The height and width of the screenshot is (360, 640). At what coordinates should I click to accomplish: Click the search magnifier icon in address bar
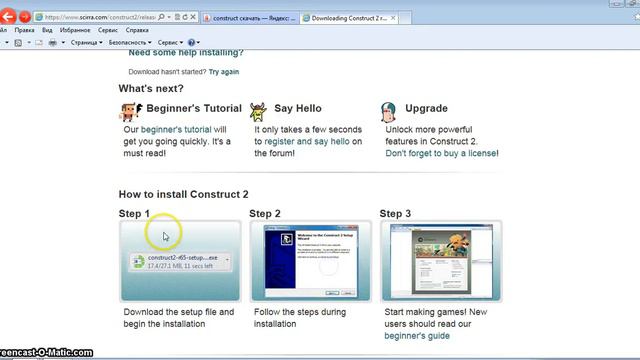pyautogui.click(x=161, y=17)
